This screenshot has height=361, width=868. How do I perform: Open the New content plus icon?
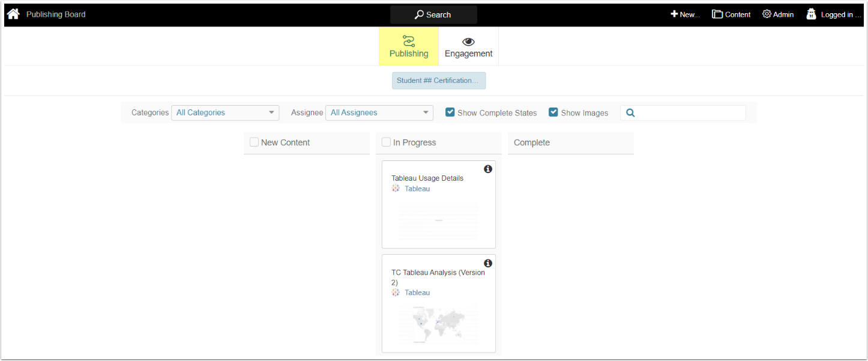674,14
